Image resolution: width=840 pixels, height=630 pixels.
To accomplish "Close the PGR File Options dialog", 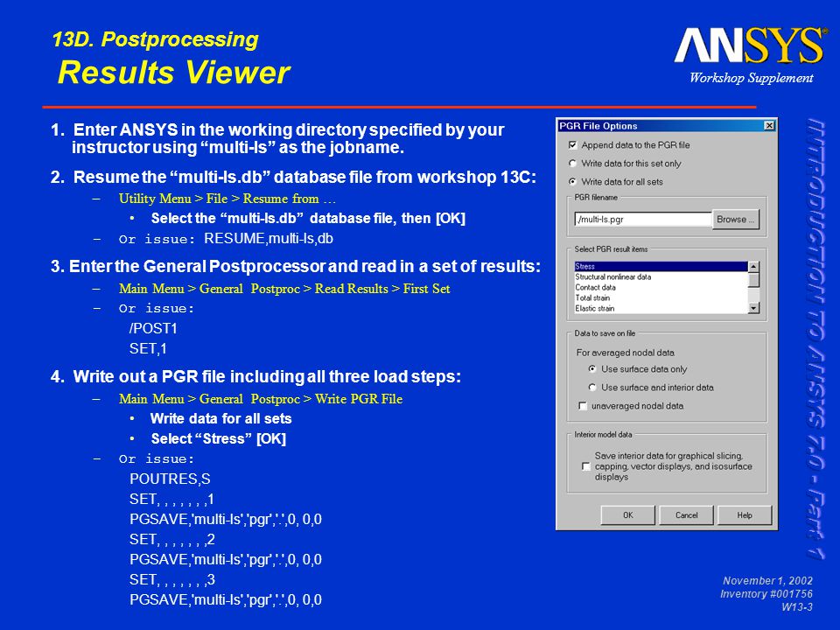I will pyautogui.click(x=769, y=125).
